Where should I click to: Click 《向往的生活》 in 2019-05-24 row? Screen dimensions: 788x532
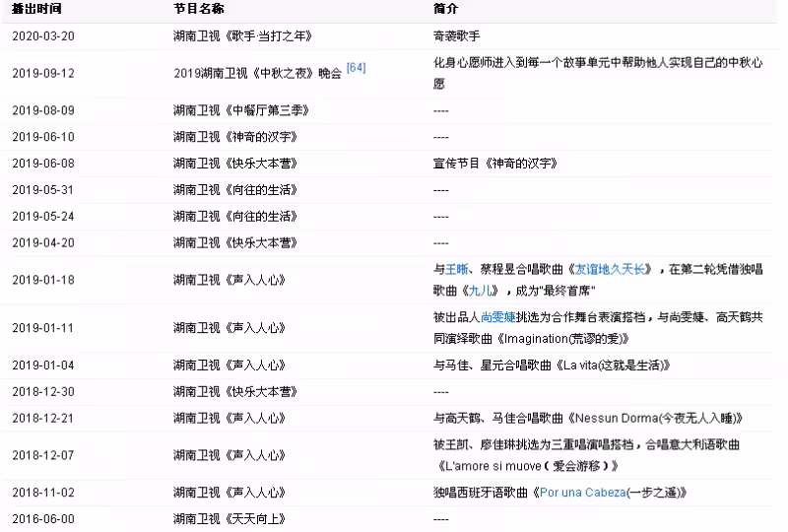[260, 217]
